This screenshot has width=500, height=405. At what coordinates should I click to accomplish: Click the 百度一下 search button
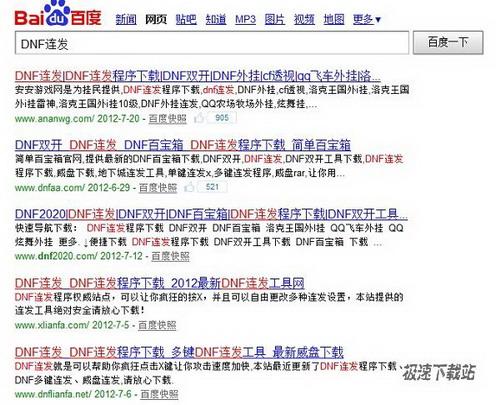(448, 42)
